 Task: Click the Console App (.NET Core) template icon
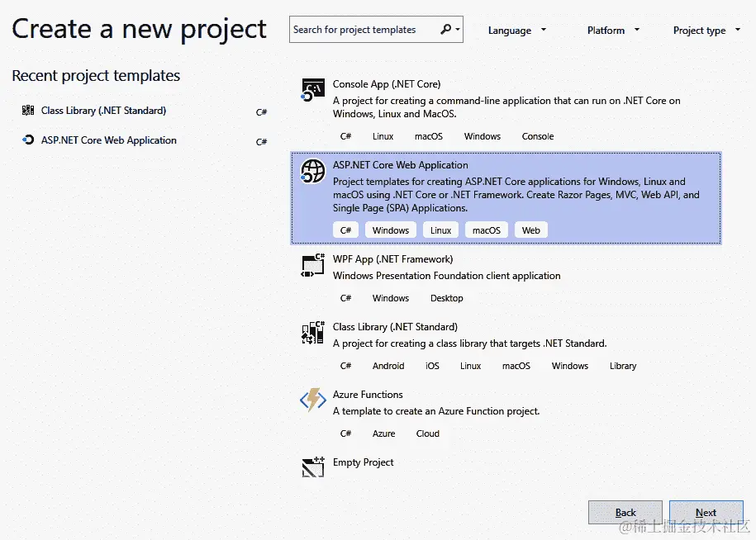pyautogui.click(x=312, y=90)
